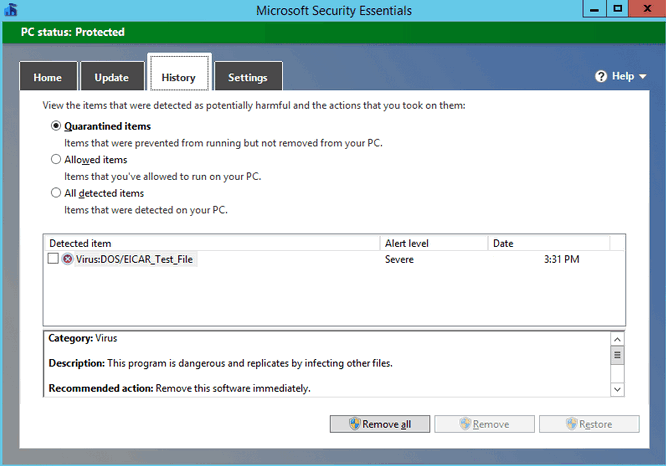Click the Category: Virus text
This screenshot has width=666, height=466.
[x=83, y=338]
